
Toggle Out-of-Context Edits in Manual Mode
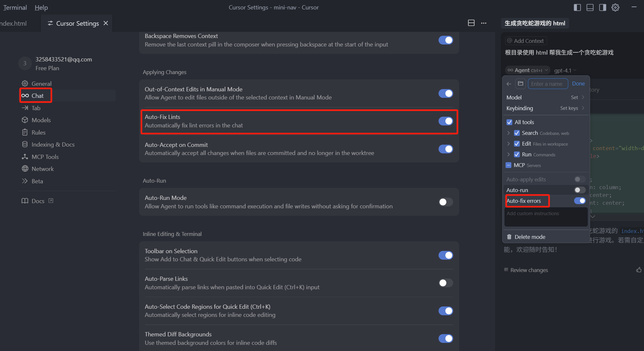446,93
